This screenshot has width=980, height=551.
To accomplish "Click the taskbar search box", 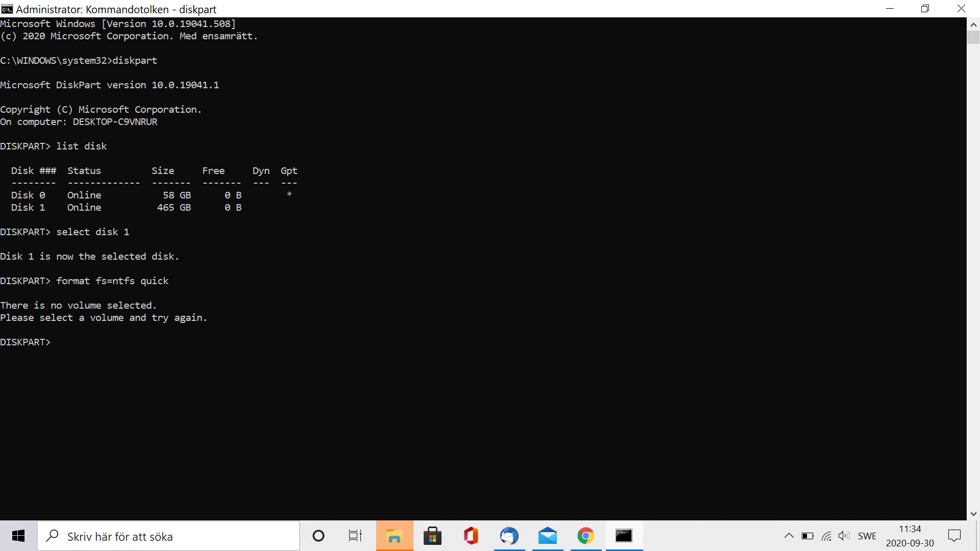I will point(168,536).
